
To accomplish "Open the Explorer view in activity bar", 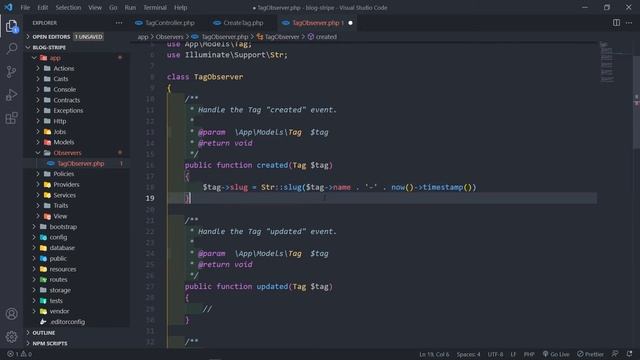I will click(x=11, y=27).
